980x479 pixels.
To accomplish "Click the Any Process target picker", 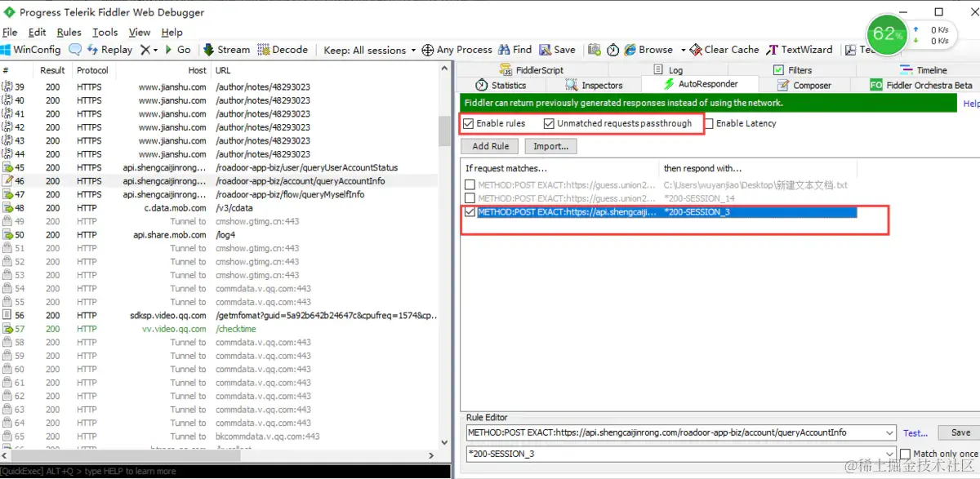I will pos(457,50).
